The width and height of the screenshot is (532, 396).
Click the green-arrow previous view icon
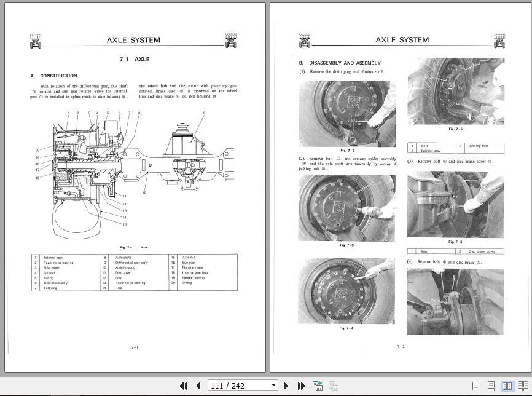[318, 386]
